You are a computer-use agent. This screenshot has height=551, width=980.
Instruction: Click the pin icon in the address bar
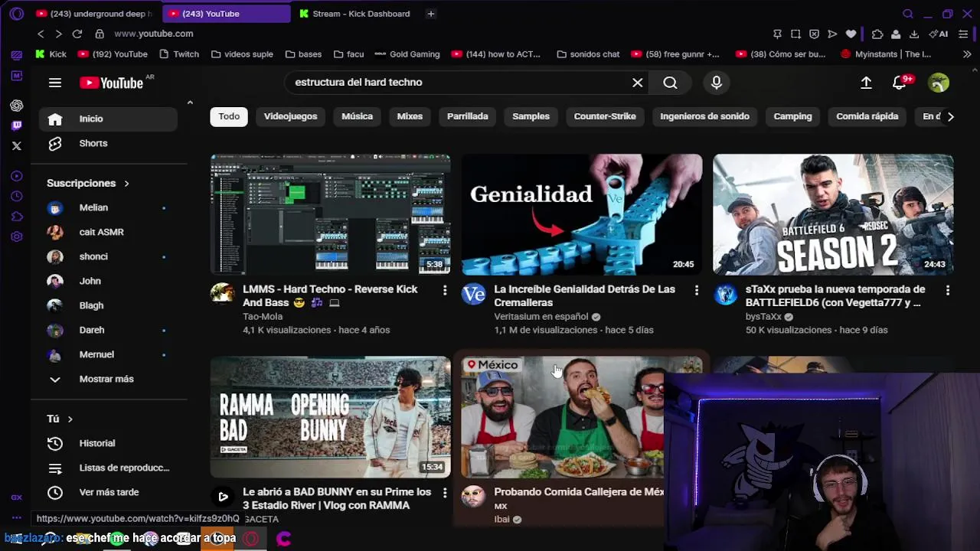coord(777,34)
